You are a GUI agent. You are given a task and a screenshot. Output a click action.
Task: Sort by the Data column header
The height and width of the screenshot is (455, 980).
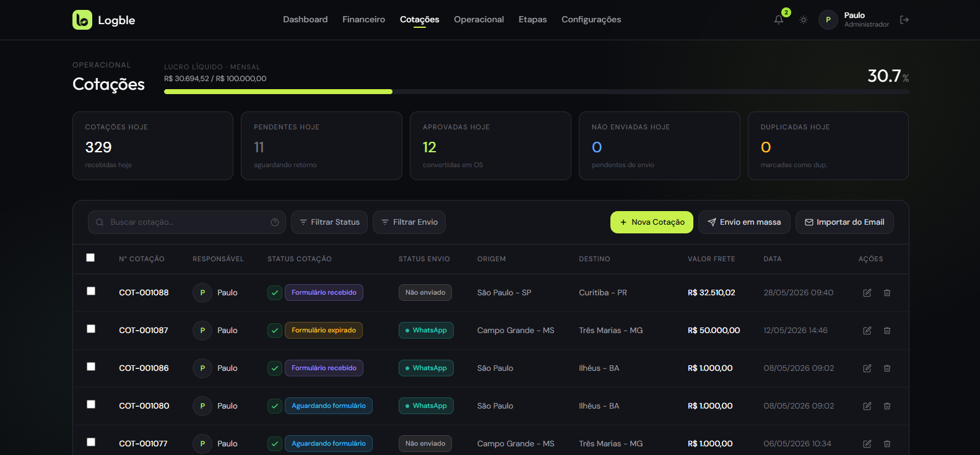[x=773, y=259]
